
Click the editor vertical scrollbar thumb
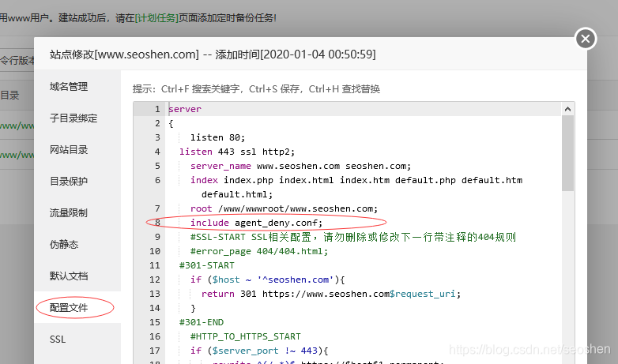[567, 153]
